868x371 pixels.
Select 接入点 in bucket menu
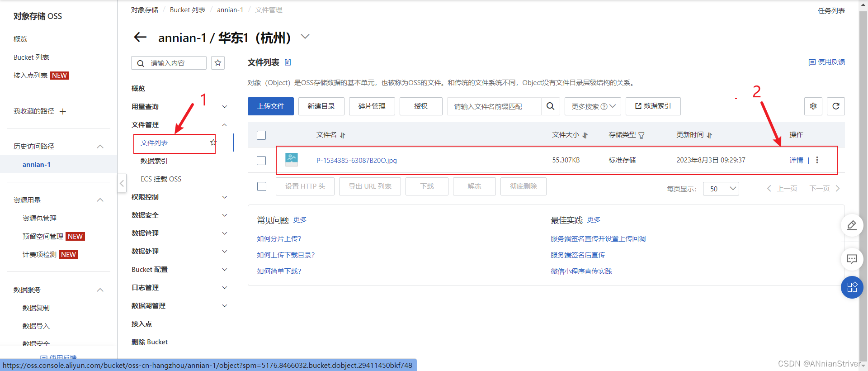pos(142,324)
